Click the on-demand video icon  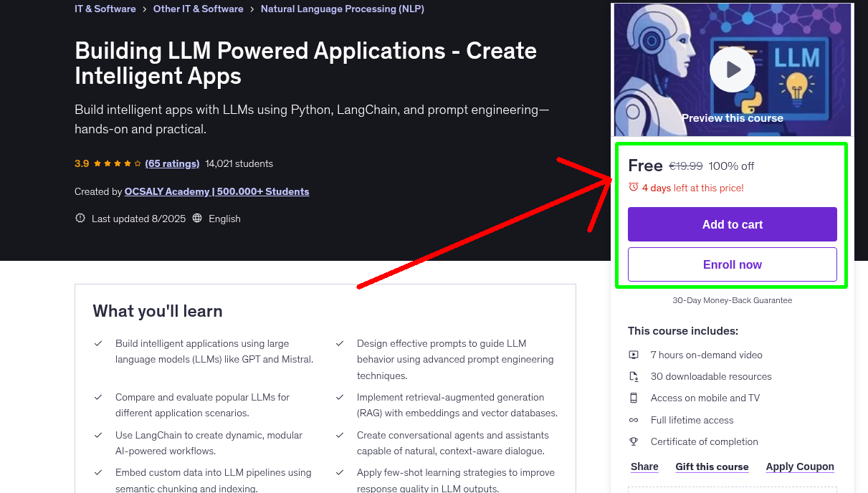click(x=634, y=355)
